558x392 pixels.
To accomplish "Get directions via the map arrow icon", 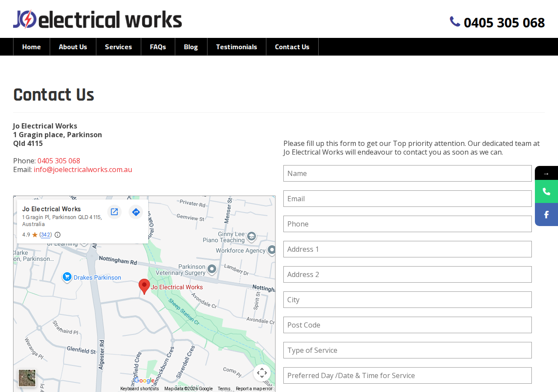I will (136, 212).
